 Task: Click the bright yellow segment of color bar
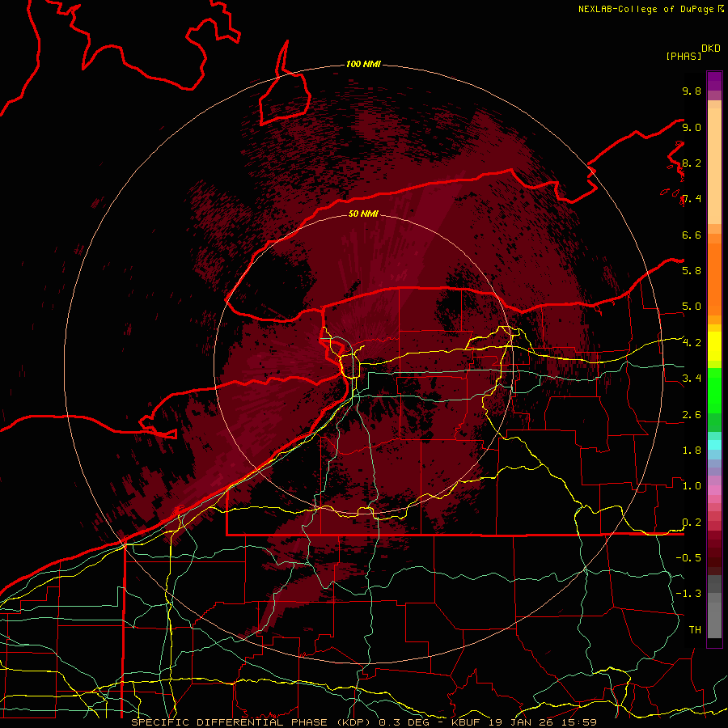point(714,346)
